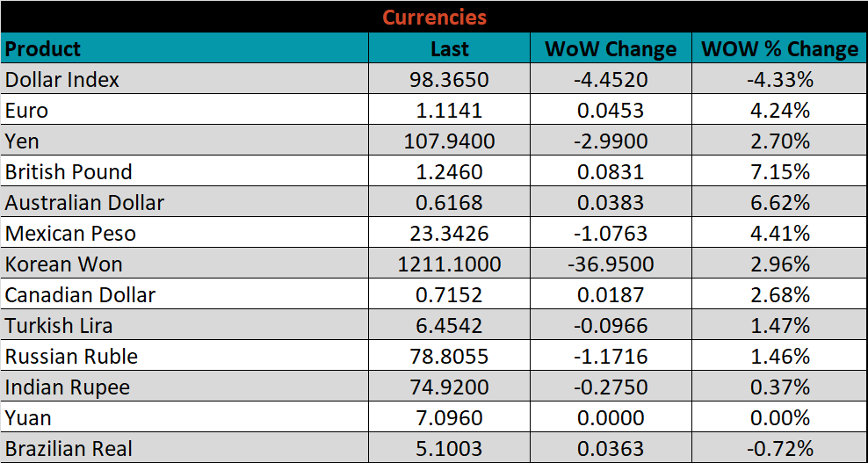Select the Last column header
This screenshot has height=463, width=868.
449,49
